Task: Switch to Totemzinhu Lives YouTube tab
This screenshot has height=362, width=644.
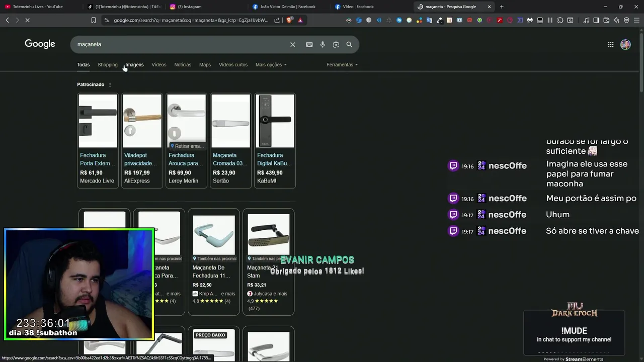Action: click(40, 7)
